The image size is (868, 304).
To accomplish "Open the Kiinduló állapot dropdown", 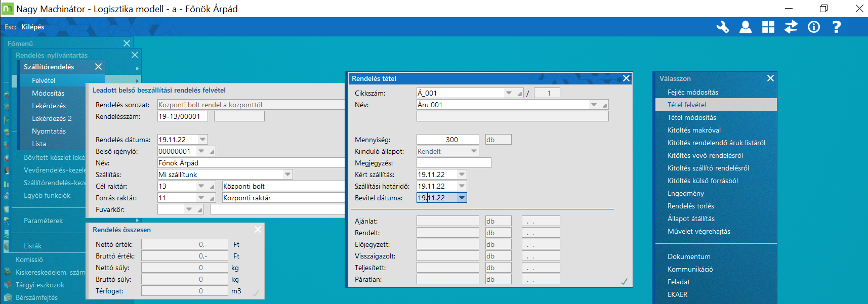I will tap(474, 151).
